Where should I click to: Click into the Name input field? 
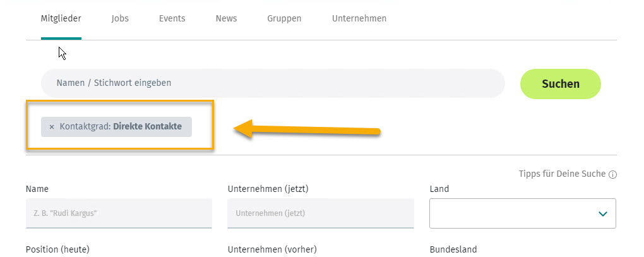click(119, 213)
